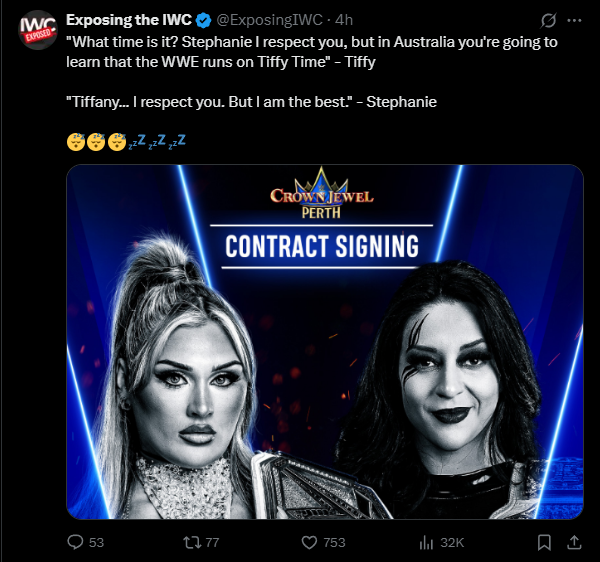Click the like count 753
The image size is (600, 562).
pyautogui.click(x=334, y=542)
